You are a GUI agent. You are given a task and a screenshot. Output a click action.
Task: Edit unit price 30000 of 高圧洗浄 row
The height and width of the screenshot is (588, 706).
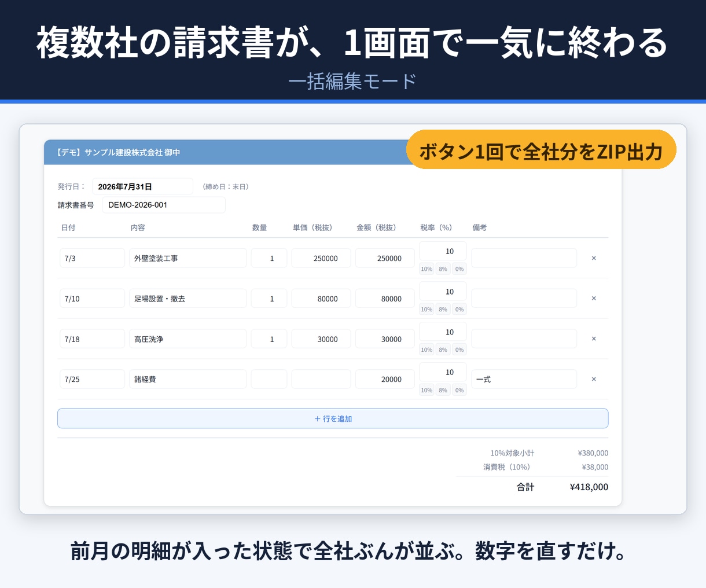(x=321, y=339)
